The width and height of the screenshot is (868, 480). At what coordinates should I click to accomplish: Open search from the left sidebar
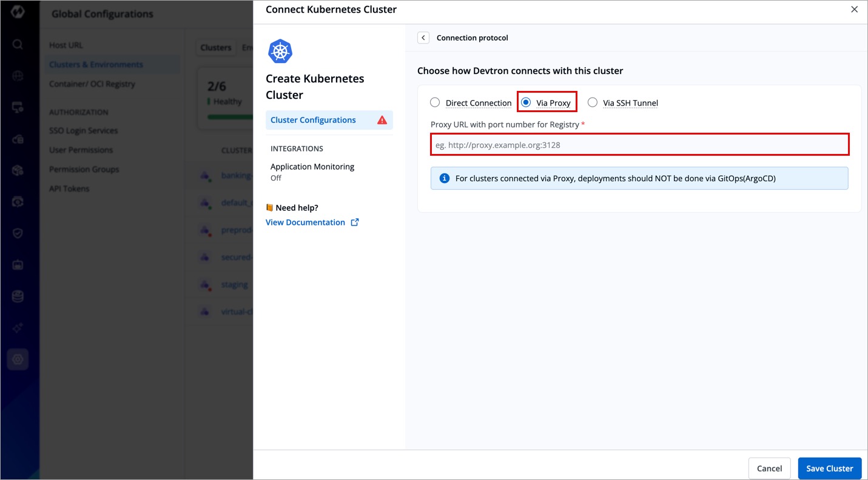[x=18, y=44]
